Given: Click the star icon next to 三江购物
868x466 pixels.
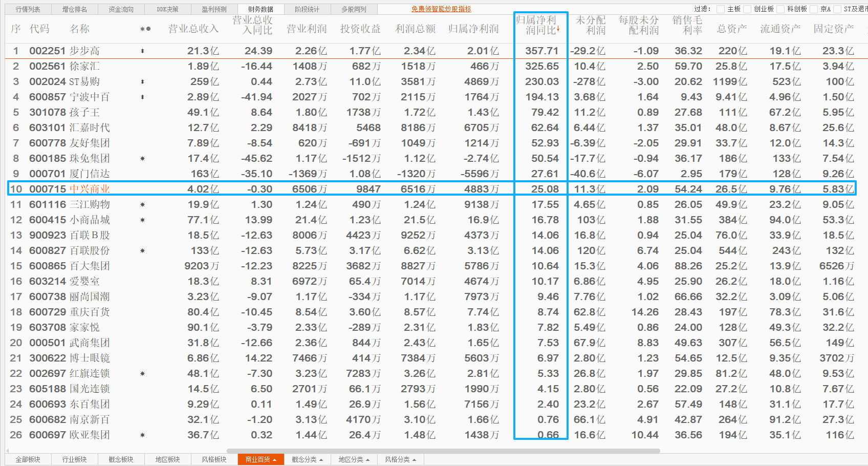Looking at the screenshot, I should [142, 204].
